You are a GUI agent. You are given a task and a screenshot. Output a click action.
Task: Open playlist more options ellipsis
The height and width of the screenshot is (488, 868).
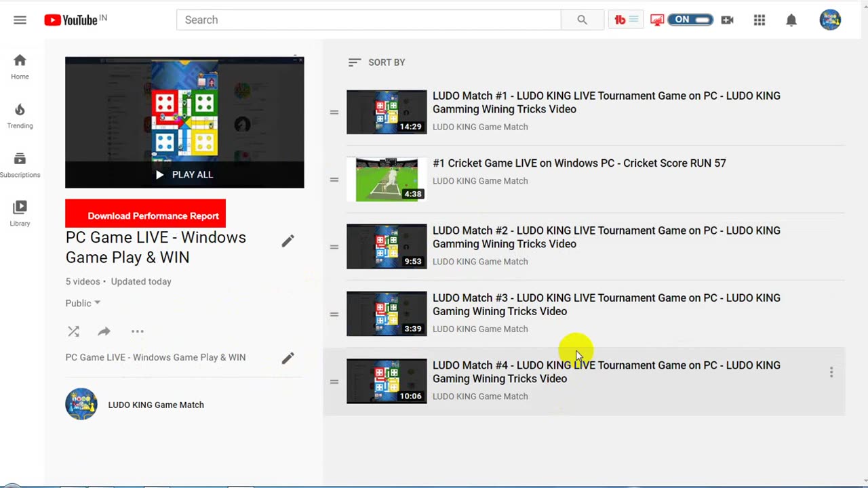(138, 331)
